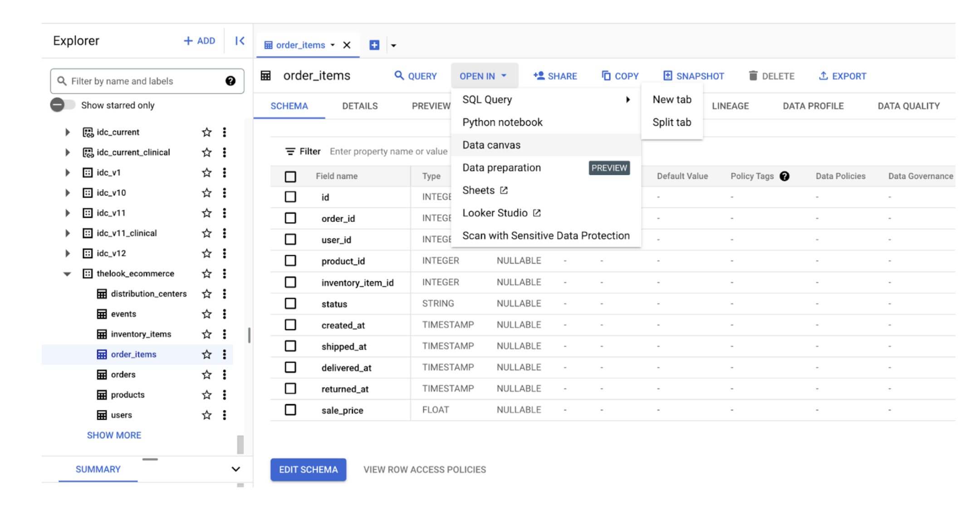Expand the idc_current dataset
The height and width of the screenshot is (519, 980).
(x=67, y=132)
